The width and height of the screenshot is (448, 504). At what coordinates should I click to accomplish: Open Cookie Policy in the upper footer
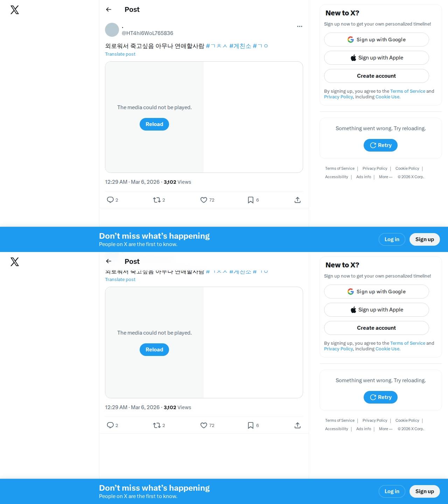tap(407, 168)
